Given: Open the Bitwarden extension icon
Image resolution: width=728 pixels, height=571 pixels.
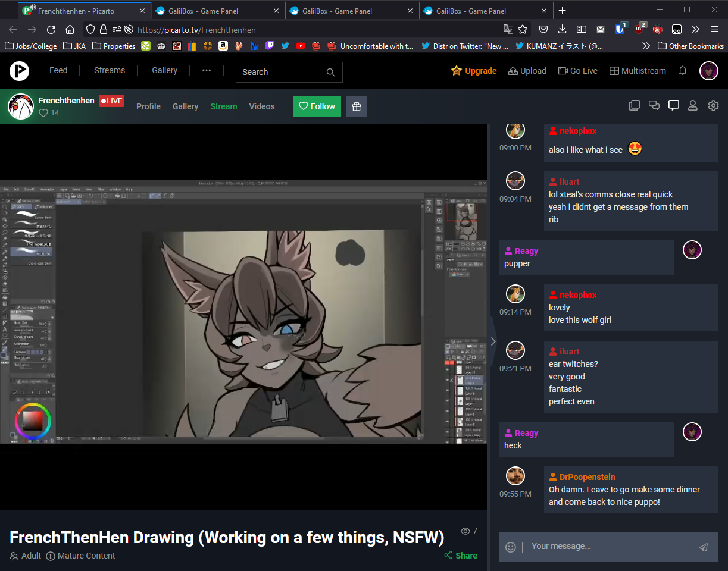Looking at the screenshot, I should [620, 29].
